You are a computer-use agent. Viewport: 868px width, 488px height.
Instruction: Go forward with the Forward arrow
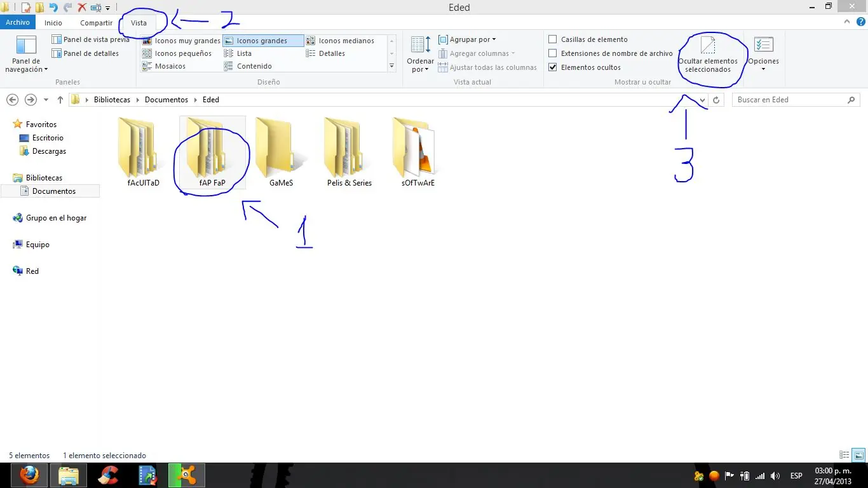(x=30, y=100)
